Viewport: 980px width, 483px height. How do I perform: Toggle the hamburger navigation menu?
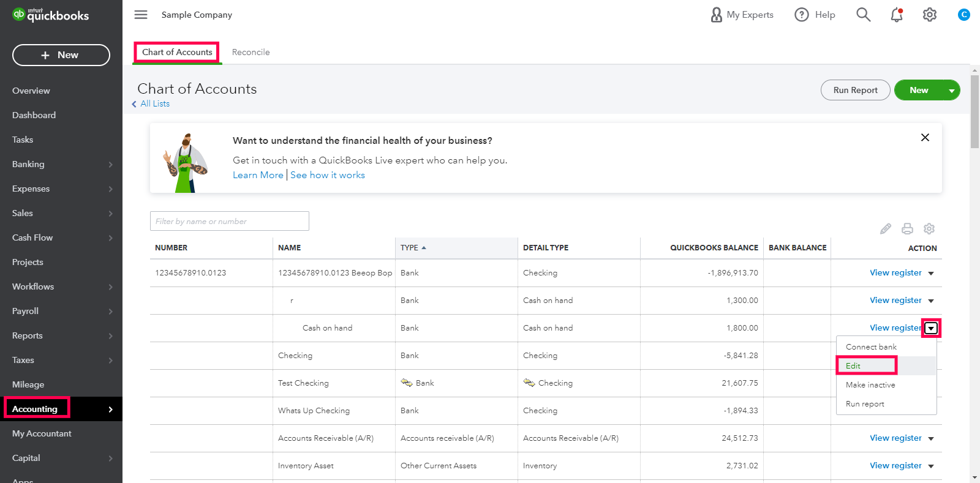click(x=141, y=15)
